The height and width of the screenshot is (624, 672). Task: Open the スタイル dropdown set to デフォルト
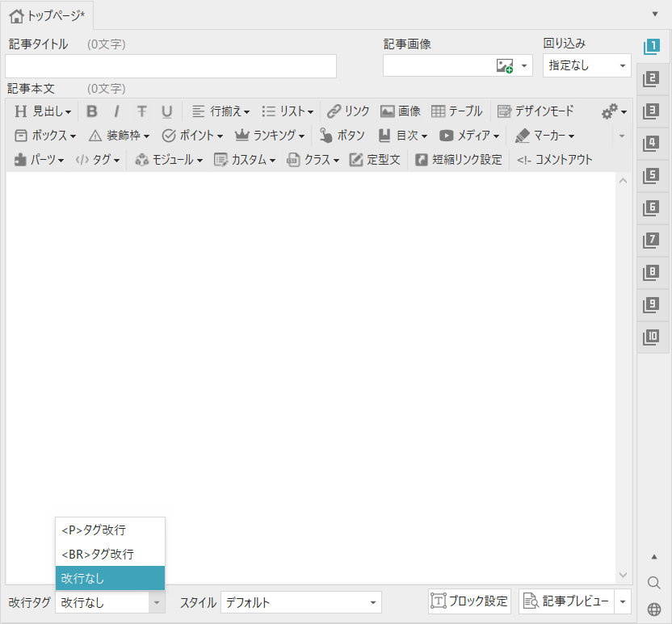300,602
